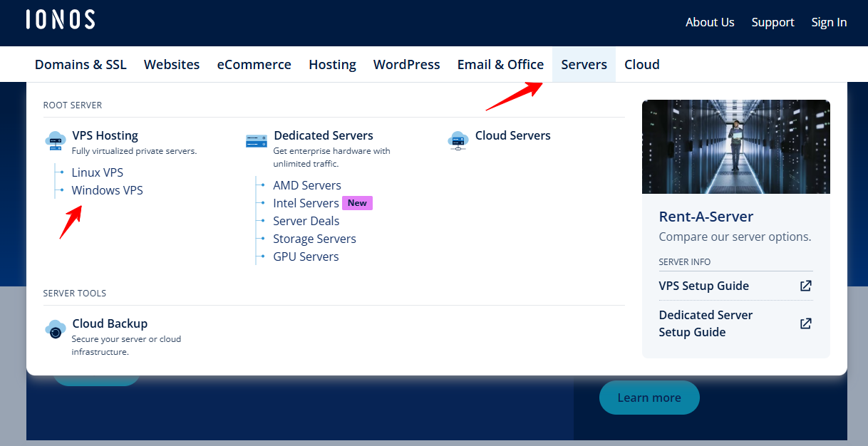Click the Rent-A-Server heading
This screenshot has width=868, height=446.
point(706,217)
